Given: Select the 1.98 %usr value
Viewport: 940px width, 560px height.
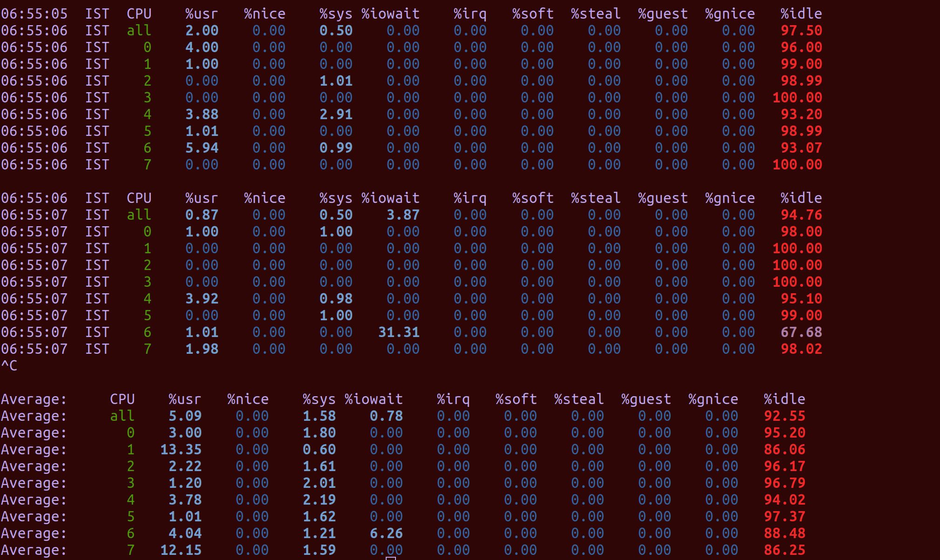Looking at the screenshot, I should [x=202, y=349].
